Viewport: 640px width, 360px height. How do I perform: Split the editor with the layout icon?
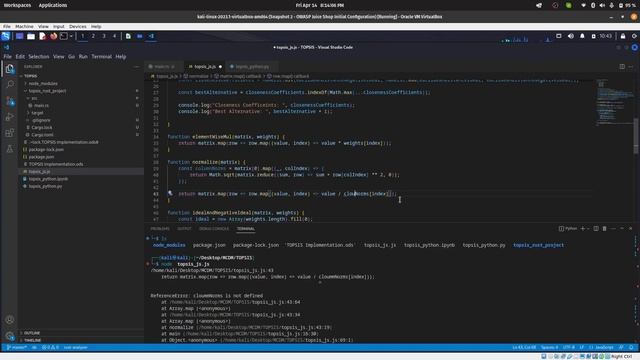click(622, 67)
